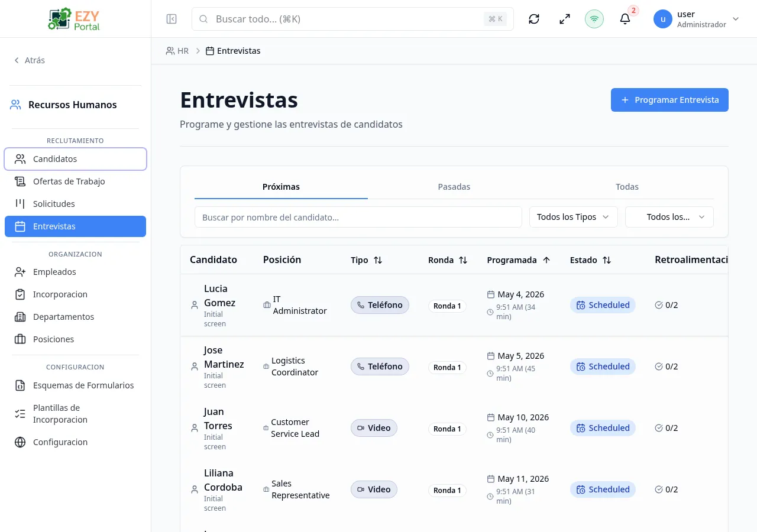The height and width of the screenshot is (532, 757).
Task: Click the Esquemas de Formularios file icon
Action: tap(20, 385)
